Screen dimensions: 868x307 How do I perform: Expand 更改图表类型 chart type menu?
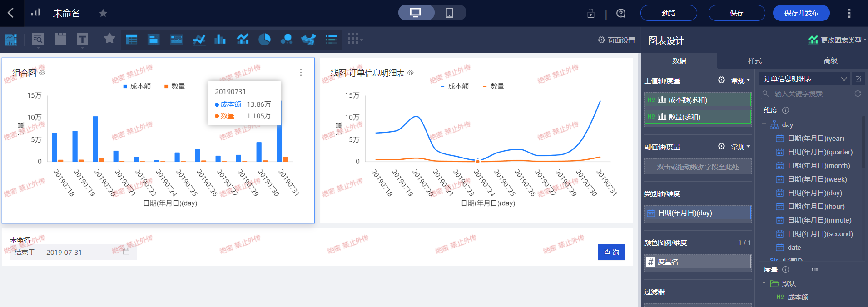[x=837, y=40]
